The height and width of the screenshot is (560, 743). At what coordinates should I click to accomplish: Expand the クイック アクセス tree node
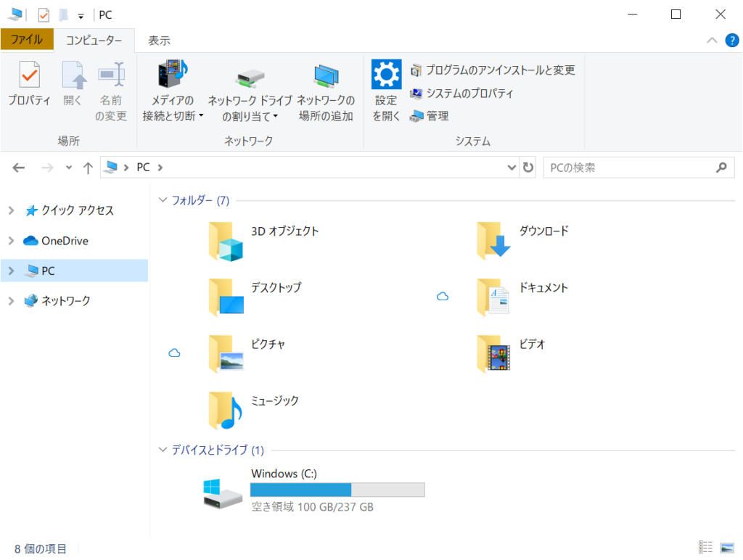(x=11, y=210)
